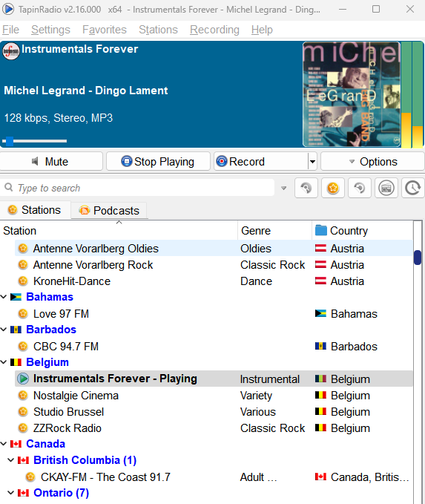Click star icon beside KroneHit-Dance
The width and height of the screenshot is (425, 504).
(23, 281)
